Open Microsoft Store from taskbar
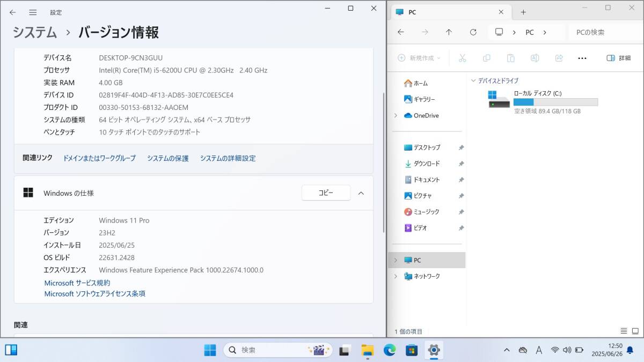Screen dimensions: 644x362 tap(412, 350)
